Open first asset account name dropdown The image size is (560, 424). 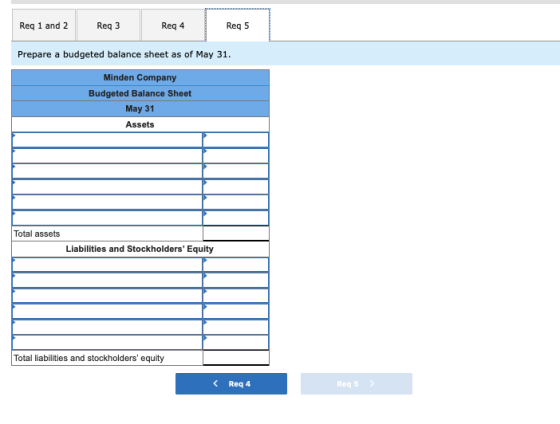(x=107, y=140)
